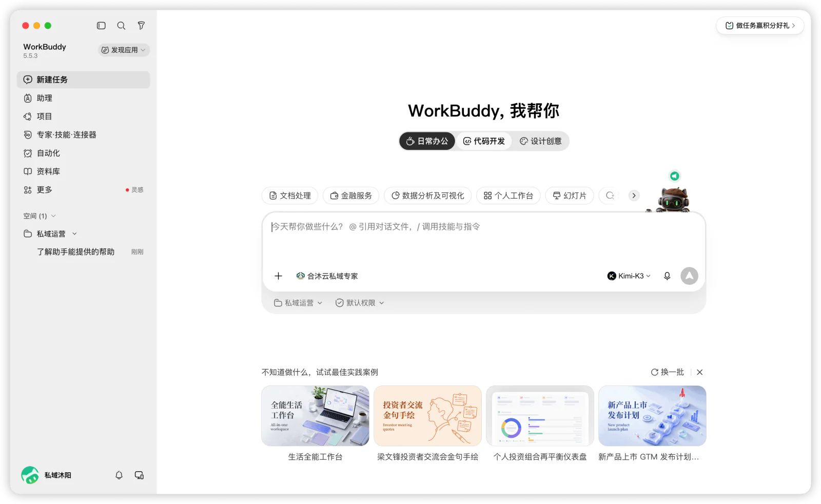Open the 私域运营 workspace dropdown below input
Screen dimensions: 821x504
[x=298, y=303]
